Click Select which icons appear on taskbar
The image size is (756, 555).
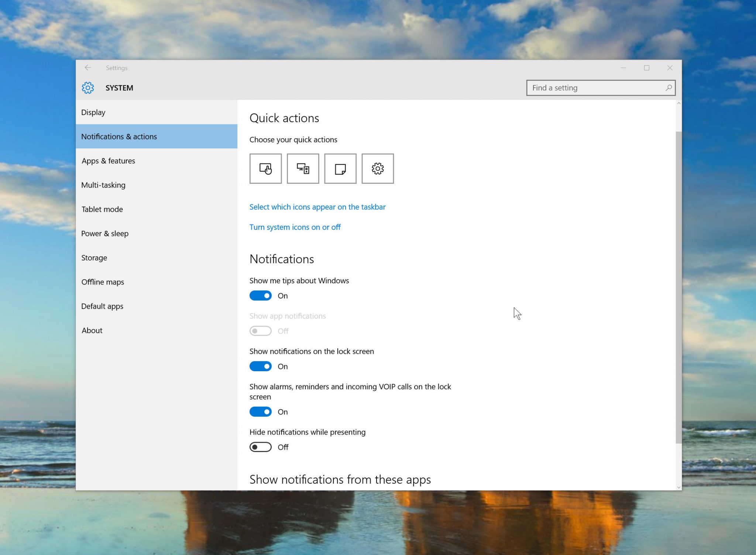click(x=317, y=207)
